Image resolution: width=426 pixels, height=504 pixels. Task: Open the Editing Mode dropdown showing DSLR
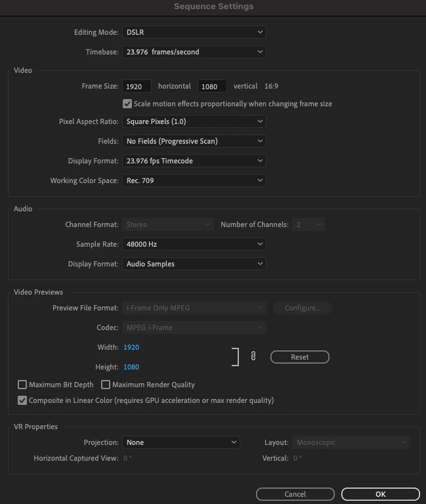tap(194, 32)
